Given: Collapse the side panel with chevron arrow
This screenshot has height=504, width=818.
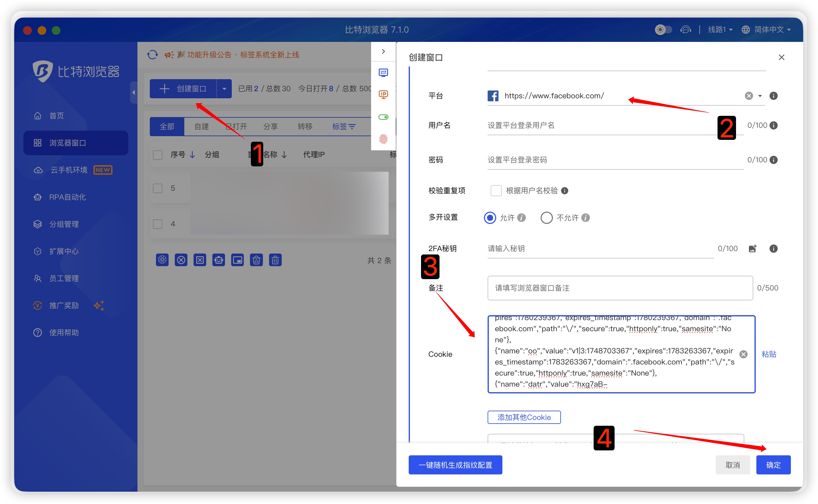Looking at the screenshot, I should pyautogui.click(x=383, y=51).
